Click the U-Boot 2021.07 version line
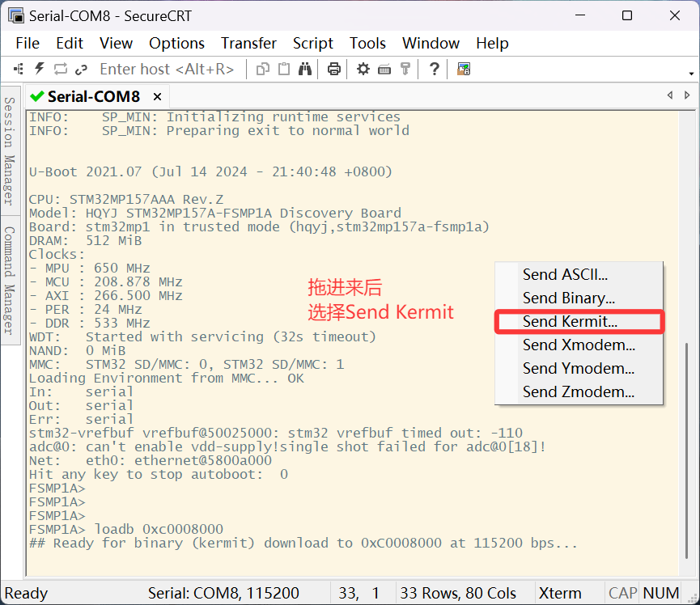 coord(210,171)
